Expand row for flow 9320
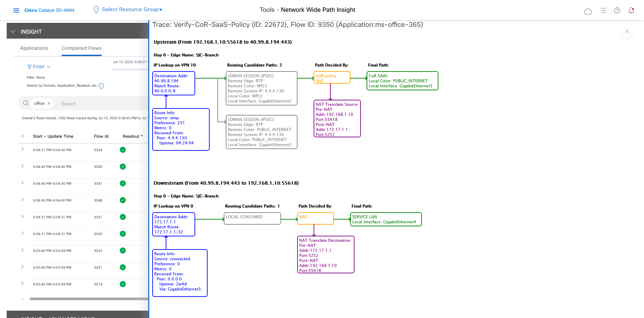The image size is (644, 318). pos(22,233)
